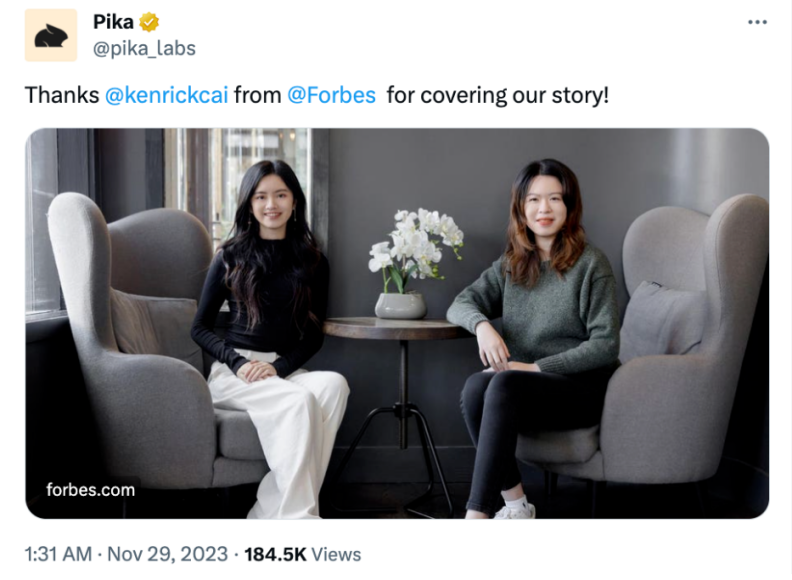Screen dimensions: 792x580
Task: Open the @kenrickcai mention link
Action: tap(166, 95)
